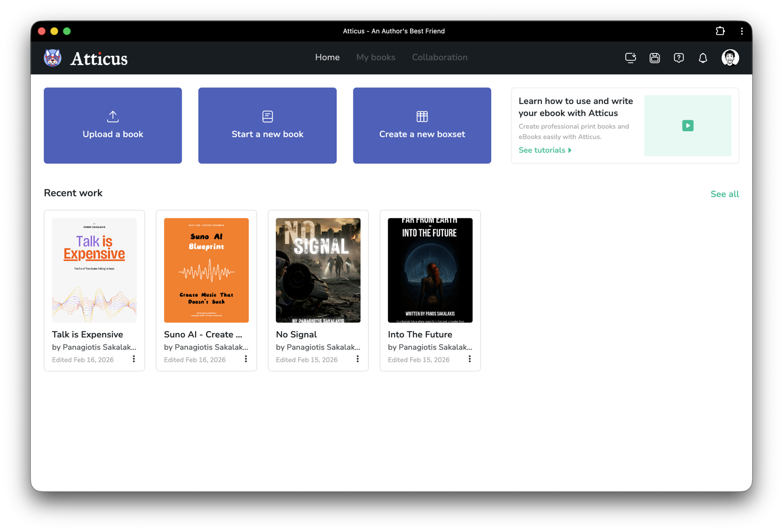783x532 pixels.
Task: Open the window's three-dot menu in title bar
Action: pos(742,31)
